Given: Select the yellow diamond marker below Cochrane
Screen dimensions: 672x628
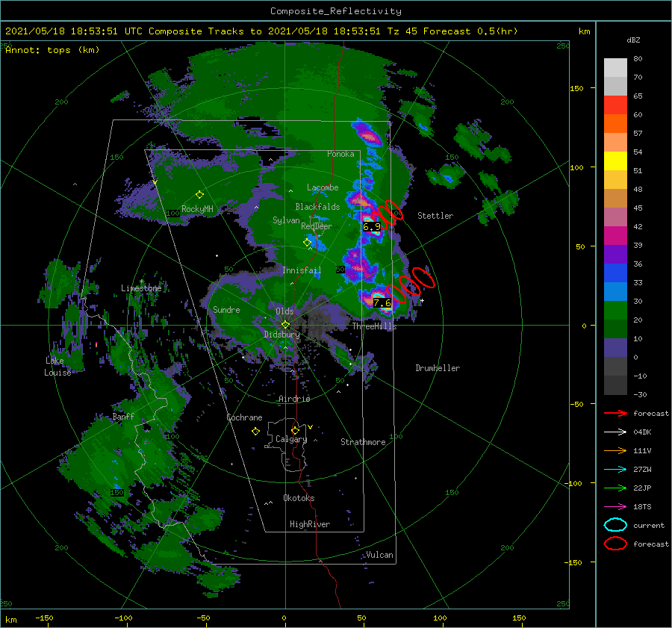Looking at the screenshot, I should click(255, 432).
